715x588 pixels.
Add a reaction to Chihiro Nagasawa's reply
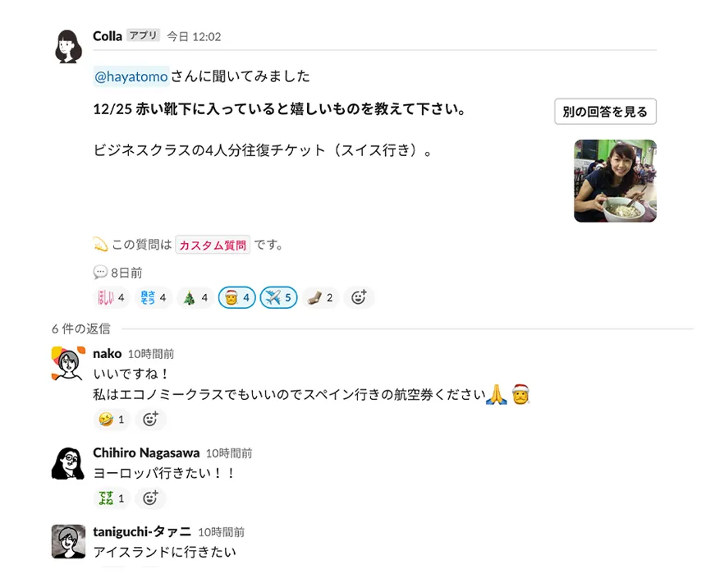click(x=150, y=498)
